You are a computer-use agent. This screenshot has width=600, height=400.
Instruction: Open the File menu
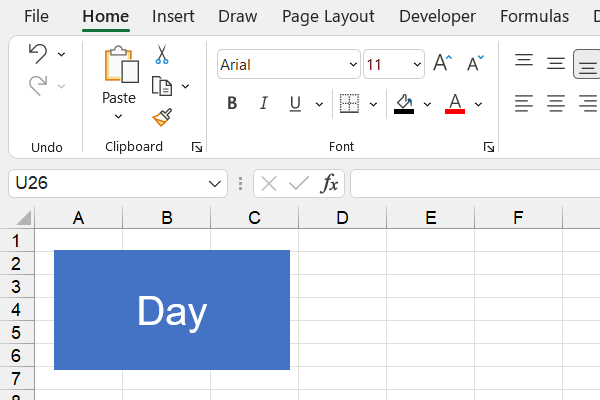(36, 16)
